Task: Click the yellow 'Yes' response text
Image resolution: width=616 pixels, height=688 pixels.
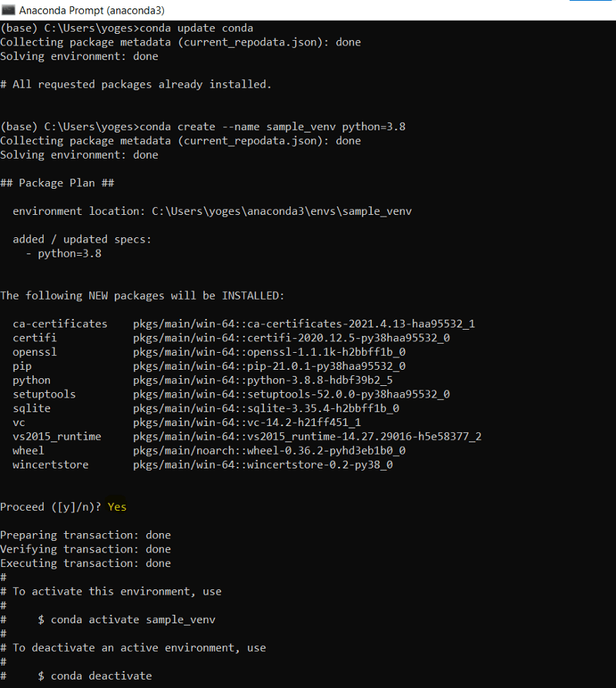Action: pos(117,507)
